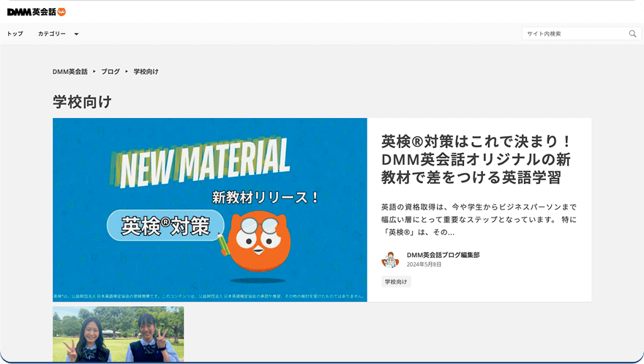Click the DMM英会話 logo in header

[37, 12]
